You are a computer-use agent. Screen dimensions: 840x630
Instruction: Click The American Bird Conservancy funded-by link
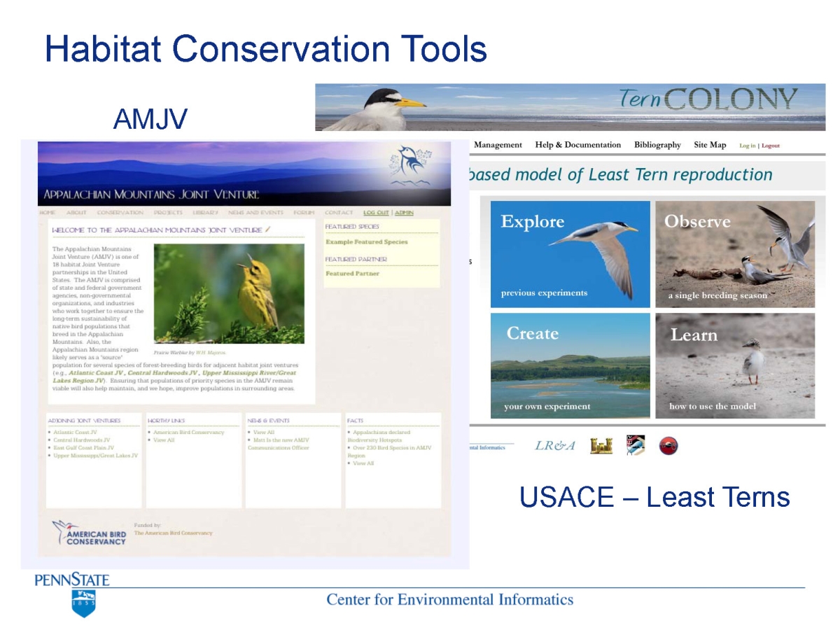point(174,533)
